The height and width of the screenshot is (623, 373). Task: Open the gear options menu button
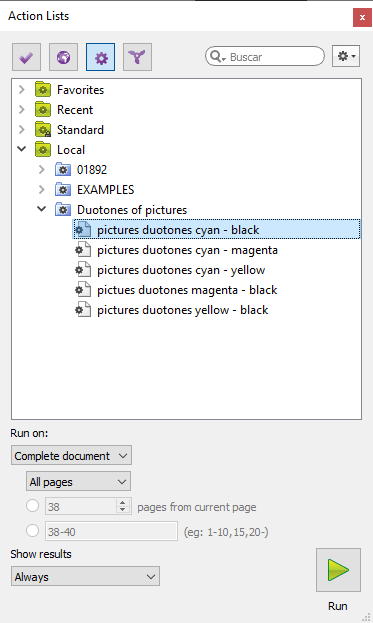346,56
